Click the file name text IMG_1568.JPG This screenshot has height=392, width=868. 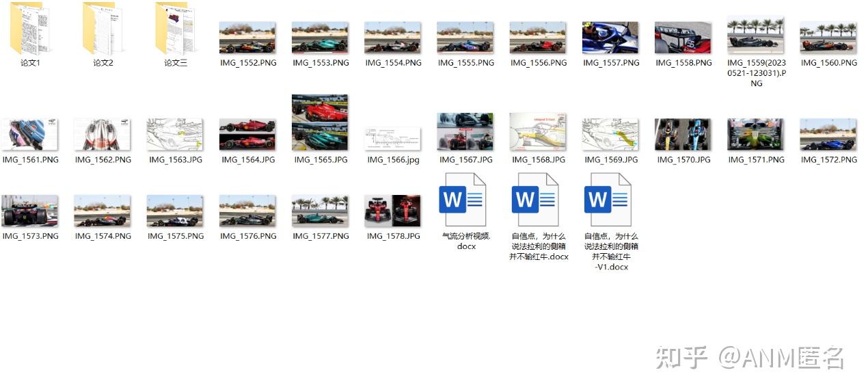[539, 160]
